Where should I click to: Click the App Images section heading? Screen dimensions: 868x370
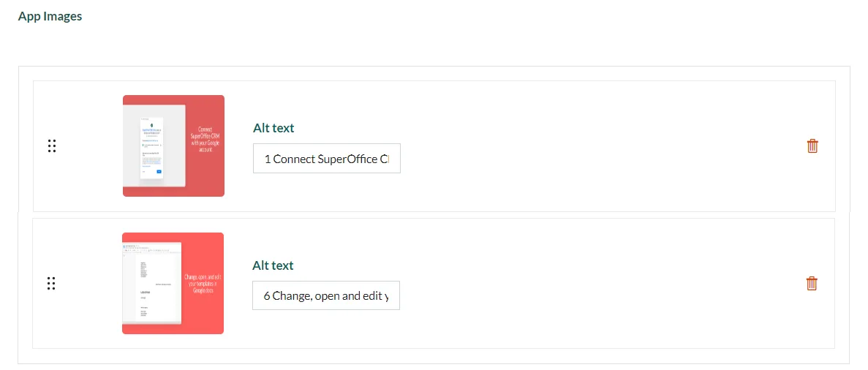[x=50, y=16]
